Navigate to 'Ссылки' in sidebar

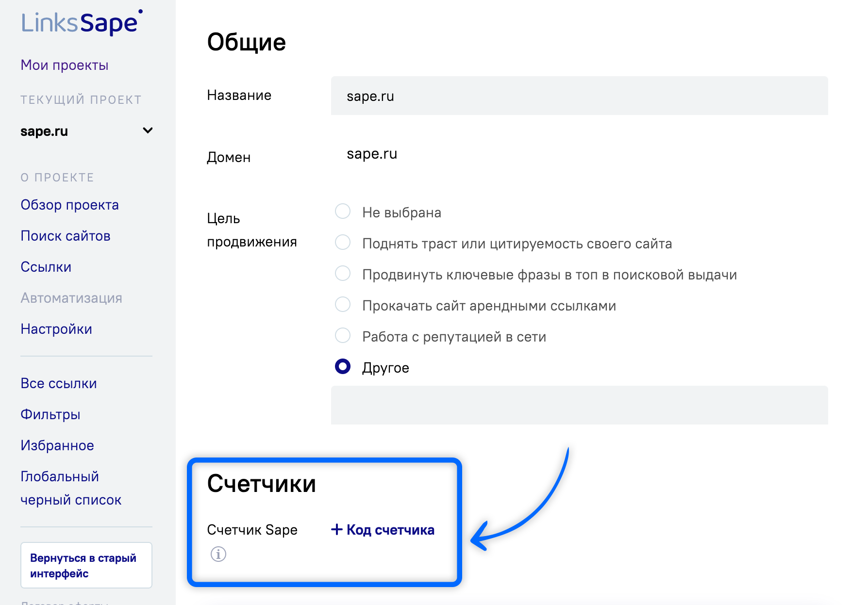[46, 267]
